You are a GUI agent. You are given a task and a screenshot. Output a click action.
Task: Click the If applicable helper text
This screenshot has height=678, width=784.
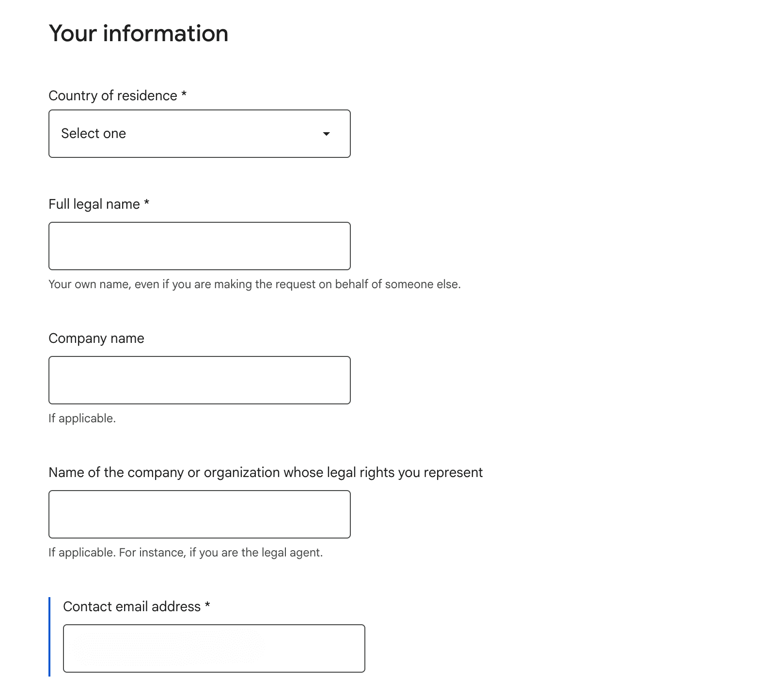point(82,418)
